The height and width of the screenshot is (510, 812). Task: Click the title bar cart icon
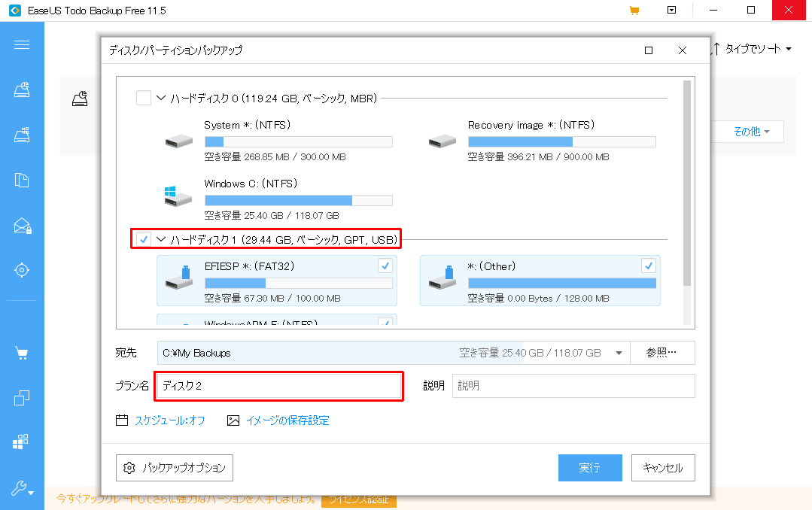[634, 11]
